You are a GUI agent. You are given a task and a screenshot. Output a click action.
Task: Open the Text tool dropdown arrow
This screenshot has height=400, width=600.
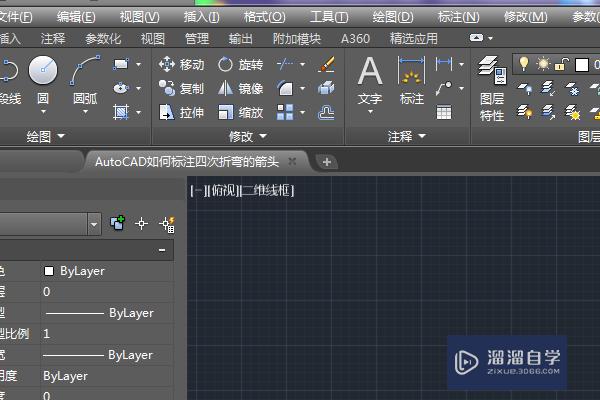click(x=370, y=112)
